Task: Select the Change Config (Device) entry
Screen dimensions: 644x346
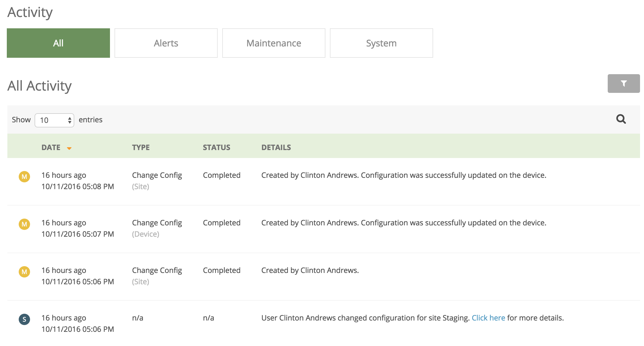Action: click(157, 228)
